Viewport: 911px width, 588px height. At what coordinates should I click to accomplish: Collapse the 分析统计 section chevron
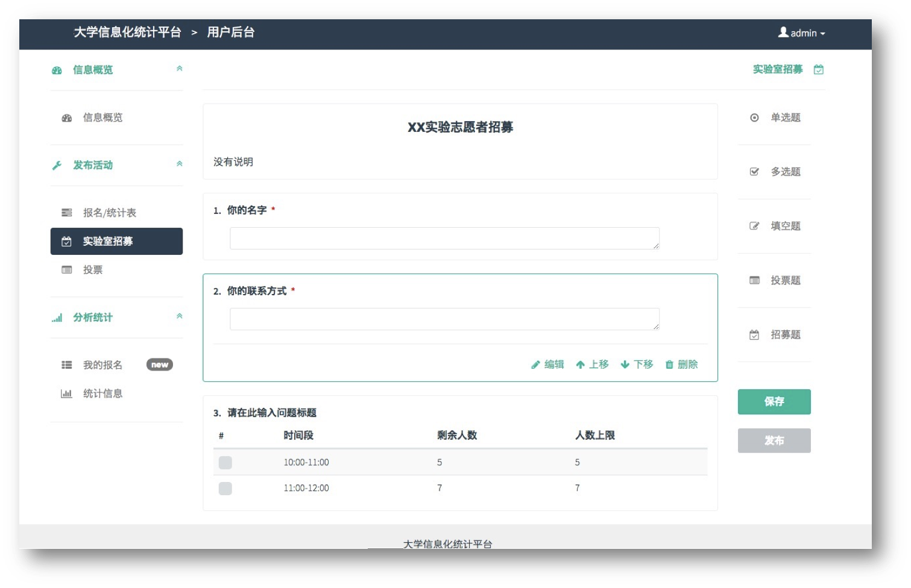click(179, 316)
